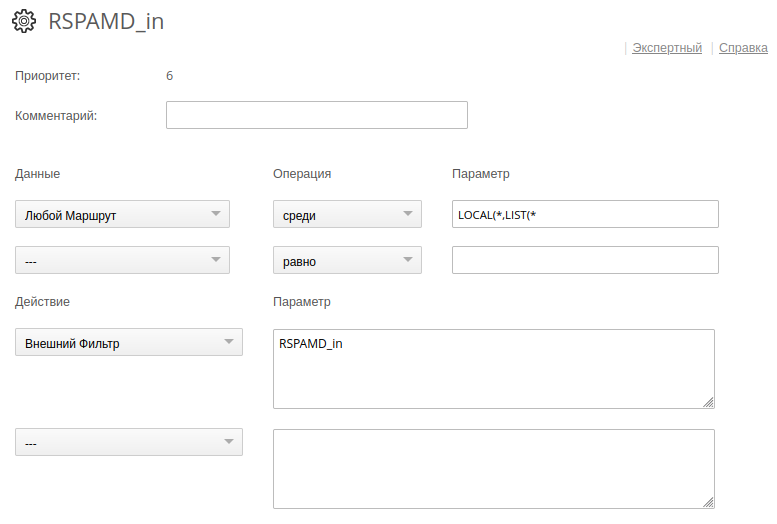The height and width of the screenshot is (524, 777).
Task: Open the Экспертный mode link
Action: (x=666, y=47)
